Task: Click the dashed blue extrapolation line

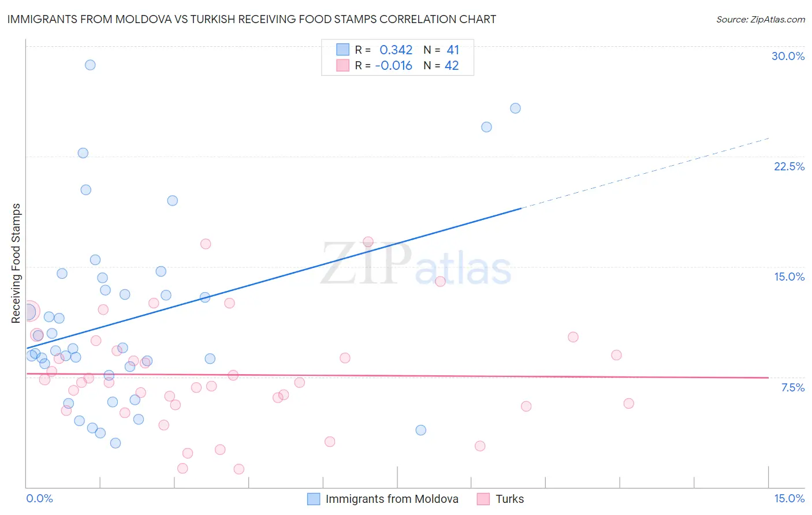Action: [x=645, y=173]
